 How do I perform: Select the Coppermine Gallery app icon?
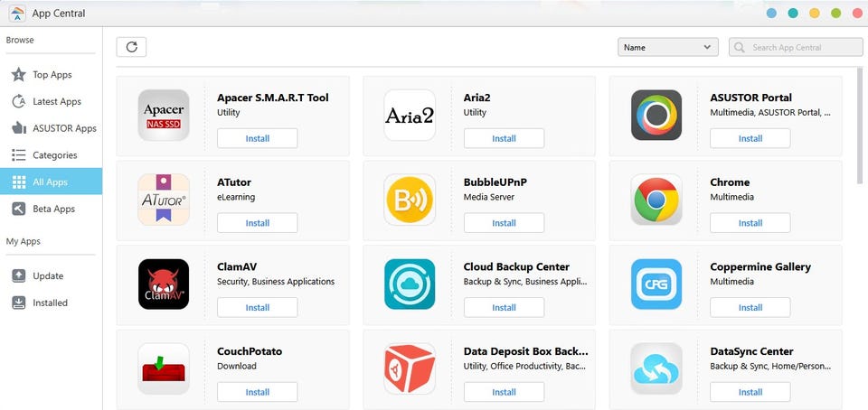[656, 284]
